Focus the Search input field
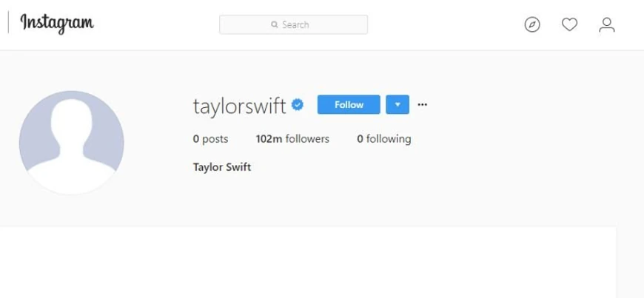The image size is (644, 298). coord(293,24)
